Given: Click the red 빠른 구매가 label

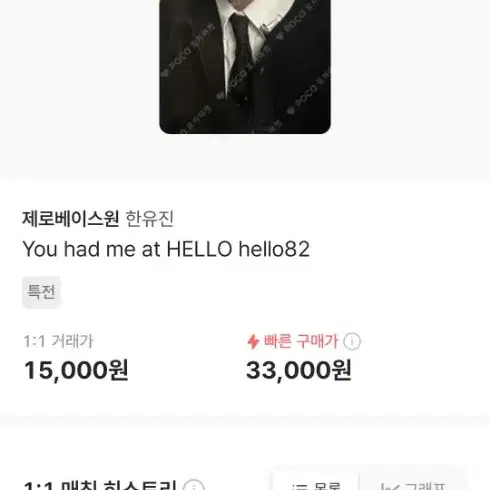Looking at the screenshot, I should pos(301,341).
